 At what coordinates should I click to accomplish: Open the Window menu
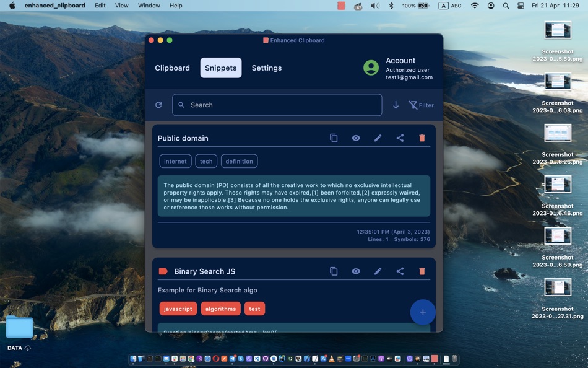149,6
